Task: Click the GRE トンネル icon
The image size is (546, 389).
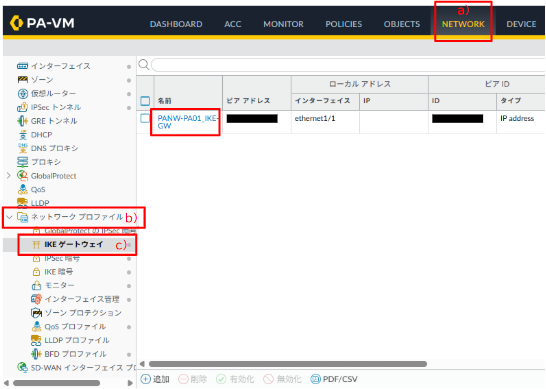Action: click(23, 121)
